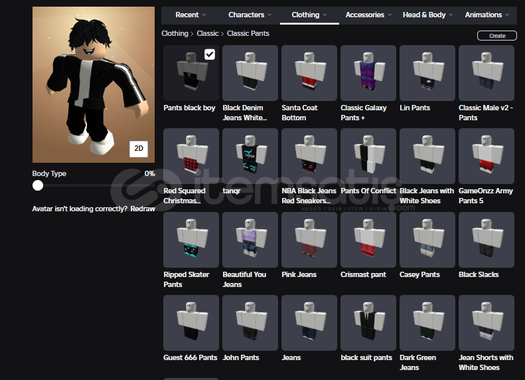The image size is (525, 380).
Task: Go to the Classic breadcrumb link
Action: point(208,33)
